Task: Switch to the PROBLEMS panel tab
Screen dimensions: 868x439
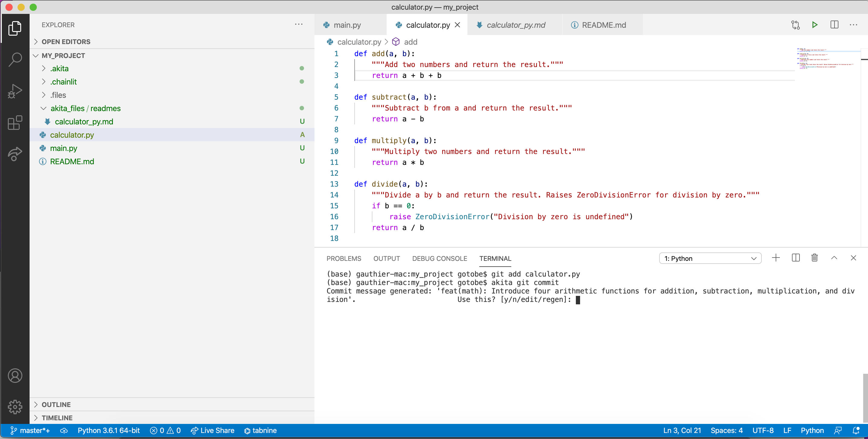Action: (343, 258)
